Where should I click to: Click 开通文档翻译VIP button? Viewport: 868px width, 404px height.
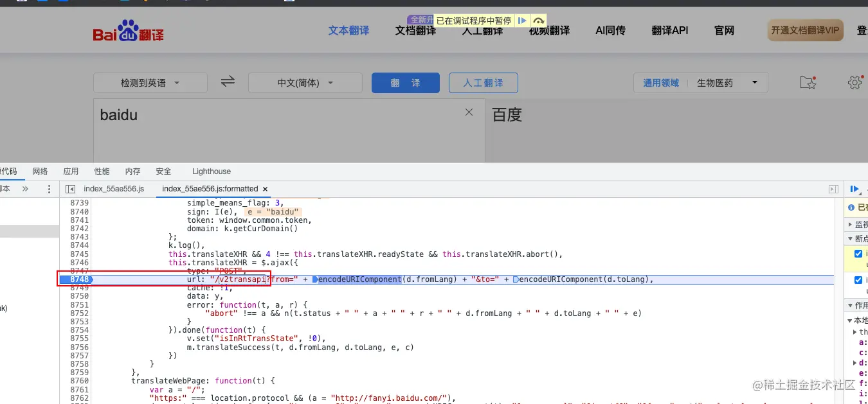click(x=805, y=30)
